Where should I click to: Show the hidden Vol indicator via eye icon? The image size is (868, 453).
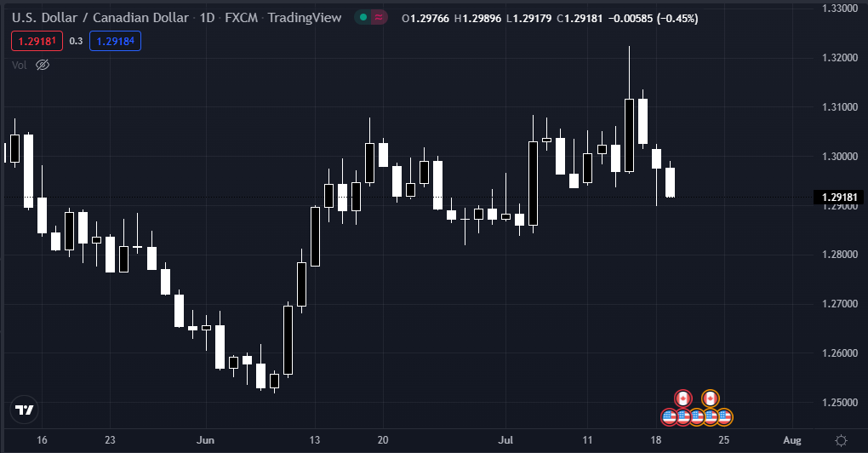tap(43, 66)
